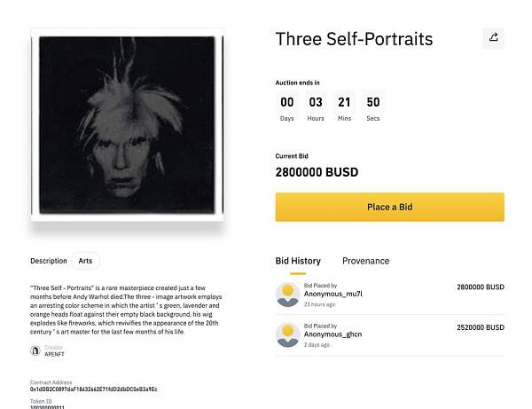Open the APENFT creator link

click(54, 354)
